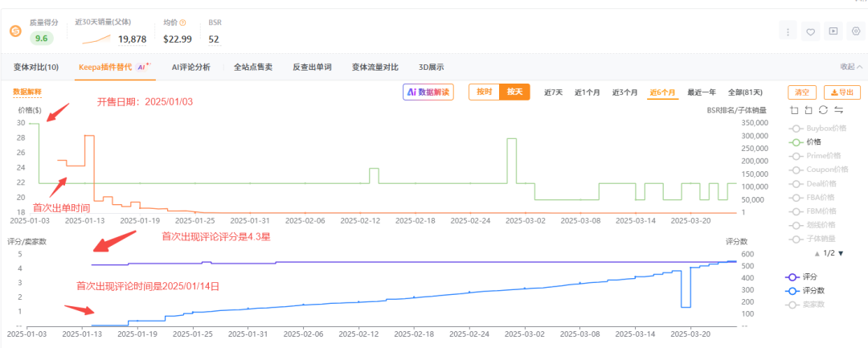Click the 导出 export button
Screen dimensions: 868x348
click(844, 92)
